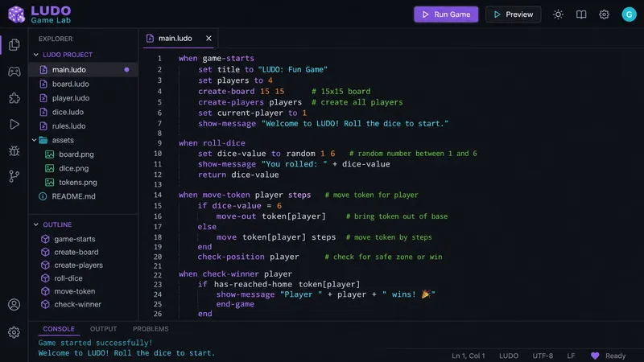Open the sidebar settings gear icon

[x=14, y=332]
